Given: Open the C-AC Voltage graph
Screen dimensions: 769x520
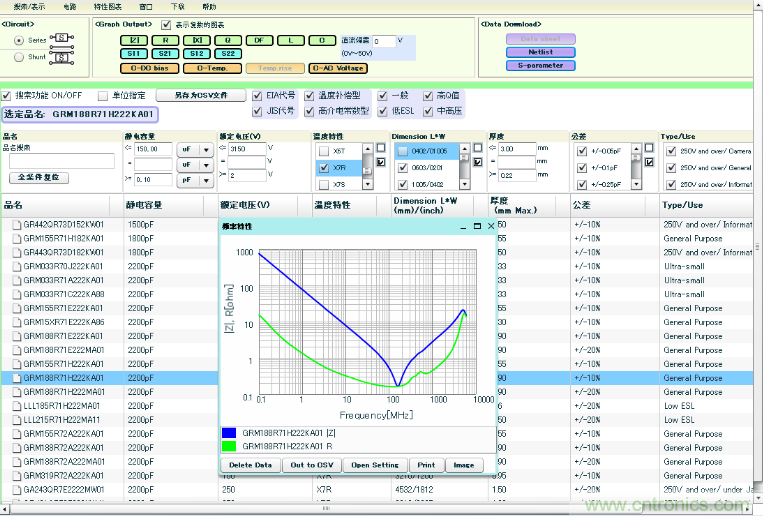Looking at the screenshot, I should pyautogui.click(x=336, y=69).
